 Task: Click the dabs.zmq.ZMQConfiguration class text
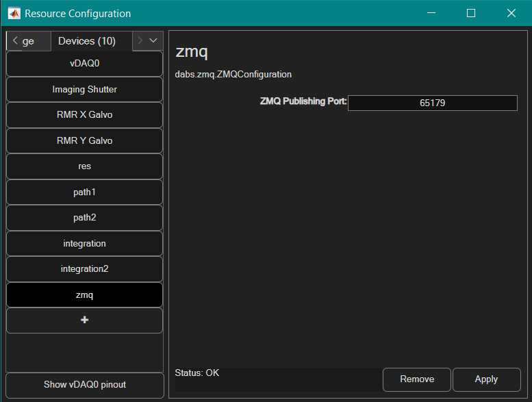click(x=233, y=74)
